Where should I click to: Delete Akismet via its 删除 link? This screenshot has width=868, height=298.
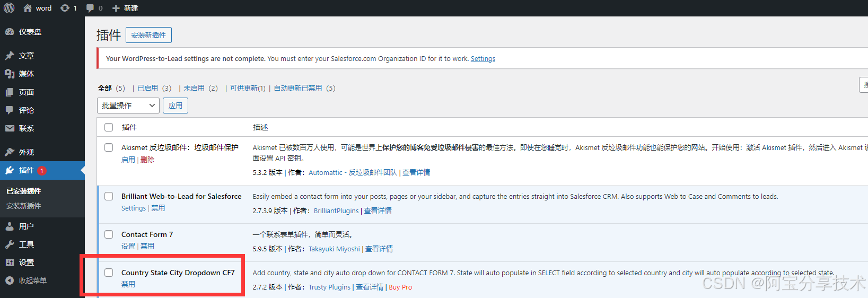click(147, 160)
